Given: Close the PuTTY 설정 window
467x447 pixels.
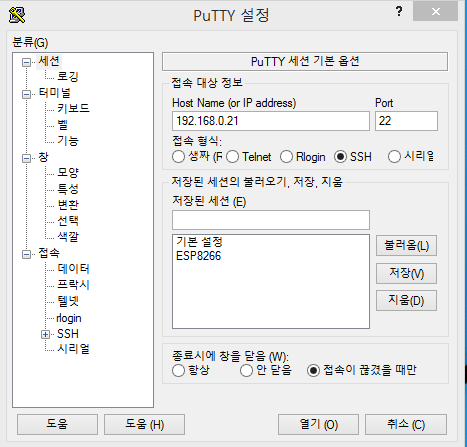Looking at the screenshot, I should [435, 12].
